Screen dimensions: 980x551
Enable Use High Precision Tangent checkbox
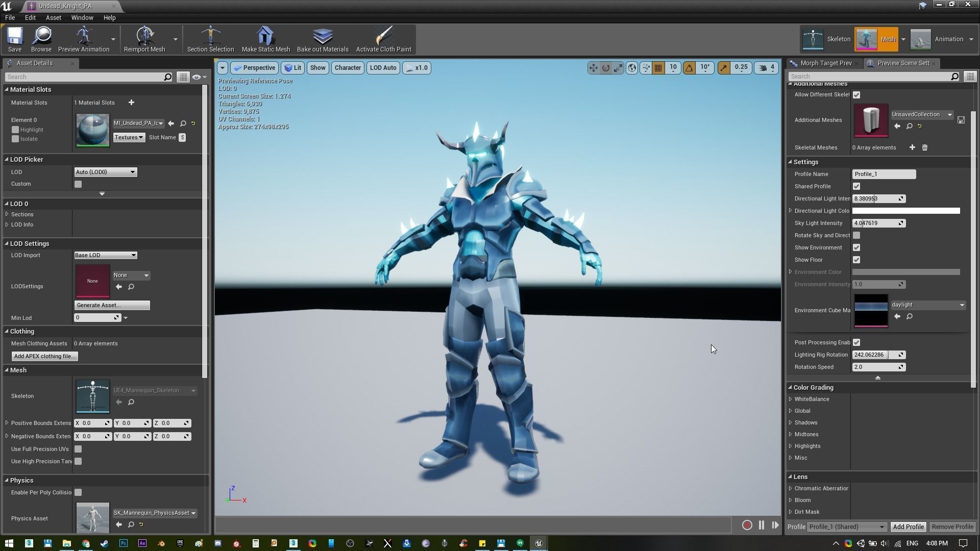[x=78, y=461]
